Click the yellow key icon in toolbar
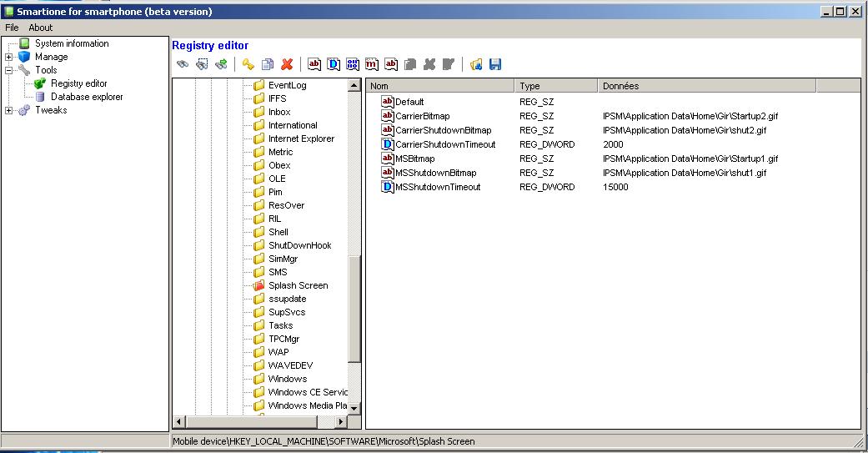The width and height of the screenshot is (868, 453). coord(248,64)
